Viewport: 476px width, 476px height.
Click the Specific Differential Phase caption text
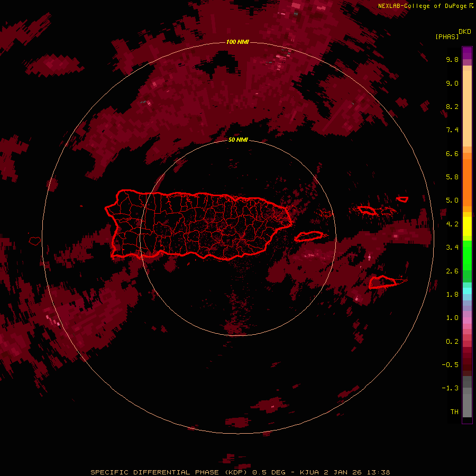(x=240, y=472)
